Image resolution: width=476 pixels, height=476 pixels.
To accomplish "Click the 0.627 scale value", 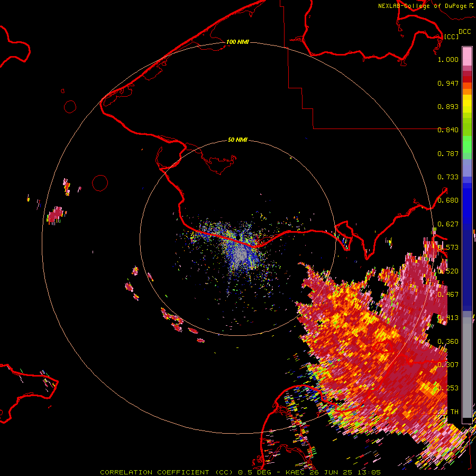I will pyautogui.click(x=448, y=224).
